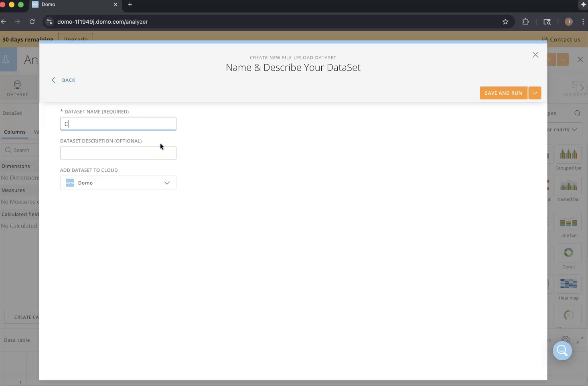This screenshot has height=386, width=588.
Task: Click the browser back arrow
Action: point(4,22)
